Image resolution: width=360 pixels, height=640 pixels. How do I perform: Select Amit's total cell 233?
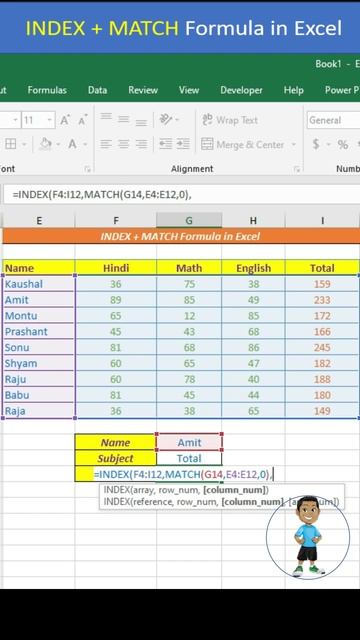322,300
